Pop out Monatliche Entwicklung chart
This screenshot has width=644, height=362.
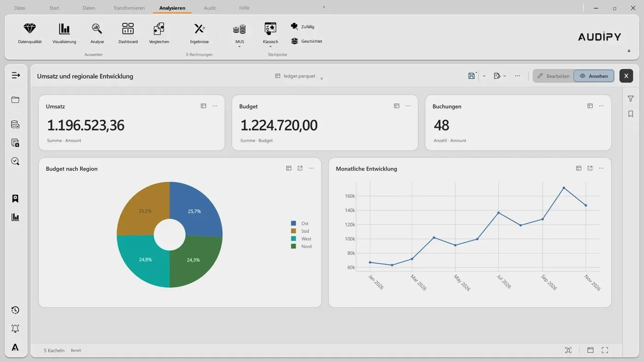(x=590, y=169)
